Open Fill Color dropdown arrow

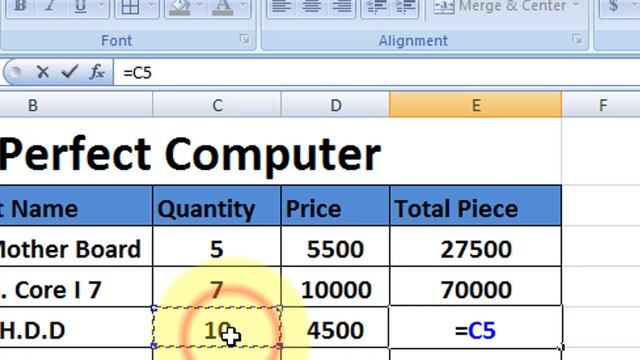(x=200, y=6)
